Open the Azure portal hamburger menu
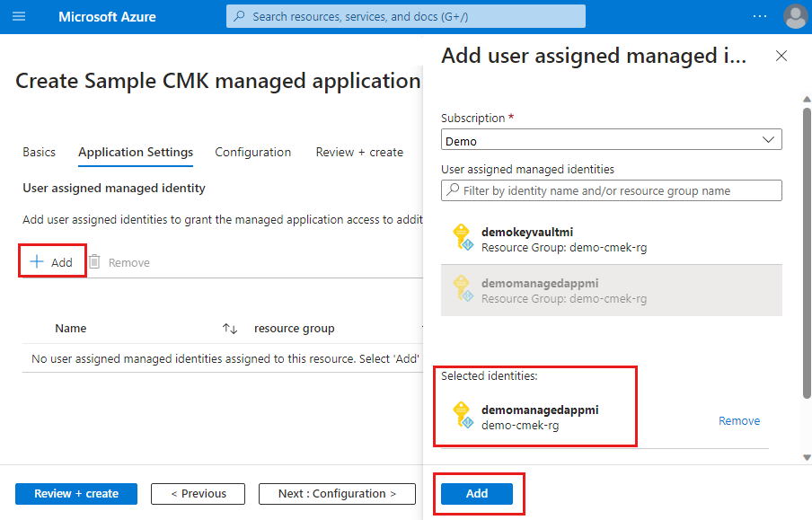812x520 pixels. [19, 15]
